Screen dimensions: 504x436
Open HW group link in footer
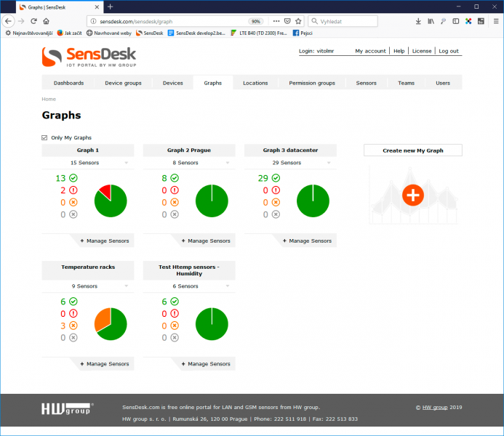click(435, 407)
